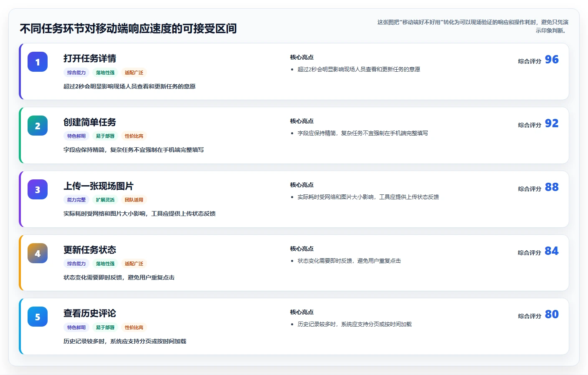Screen dimensions: 588x375
Task: Select the 扩展灵活 tag
Action: click(x=105, y=200)
